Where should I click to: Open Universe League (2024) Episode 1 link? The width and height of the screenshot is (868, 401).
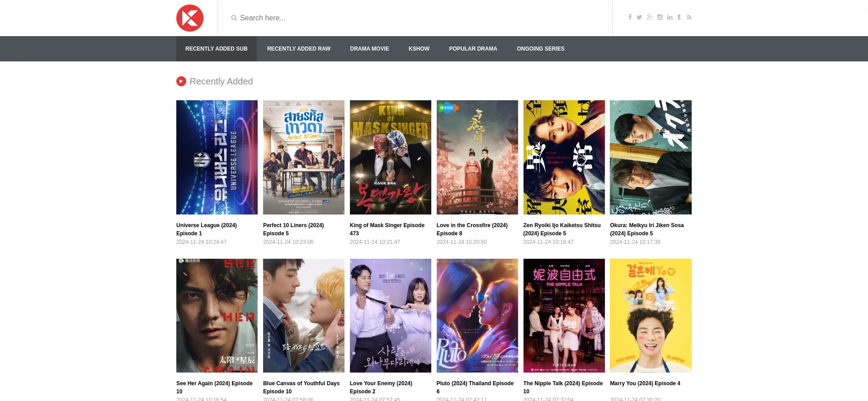tap(207, 229)
